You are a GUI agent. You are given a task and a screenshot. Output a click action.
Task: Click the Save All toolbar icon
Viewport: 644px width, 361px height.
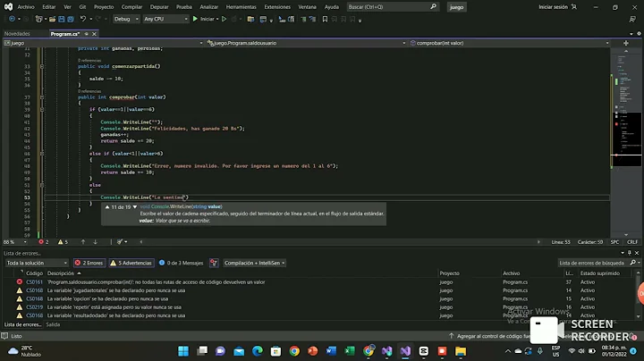click(x=71, y=19)
